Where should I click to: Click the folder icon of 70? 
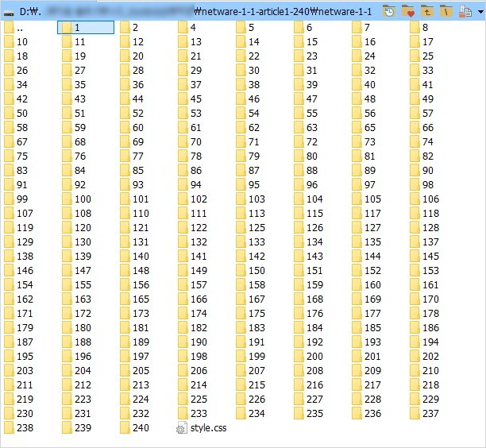(183, 141)
